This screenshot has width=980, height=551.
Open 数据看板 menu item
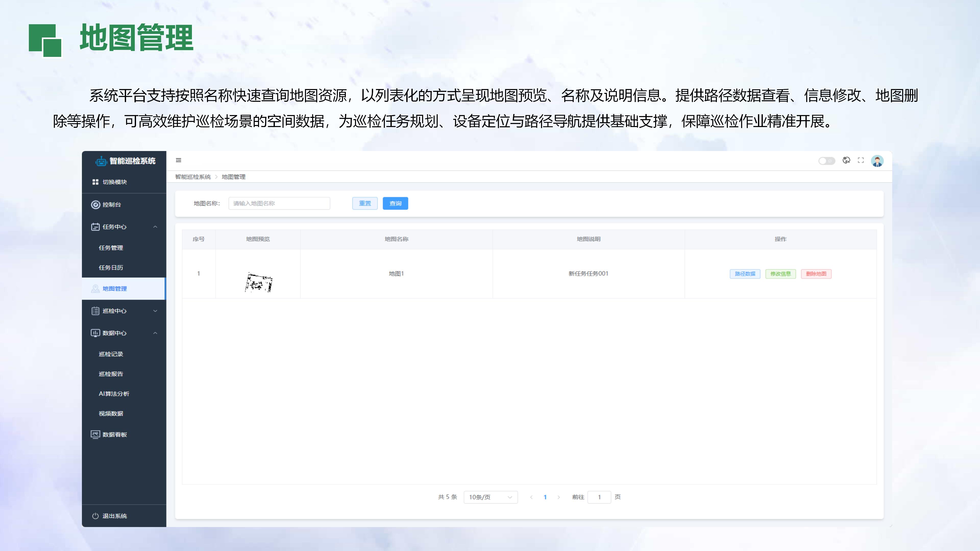(x=124, y=435)
